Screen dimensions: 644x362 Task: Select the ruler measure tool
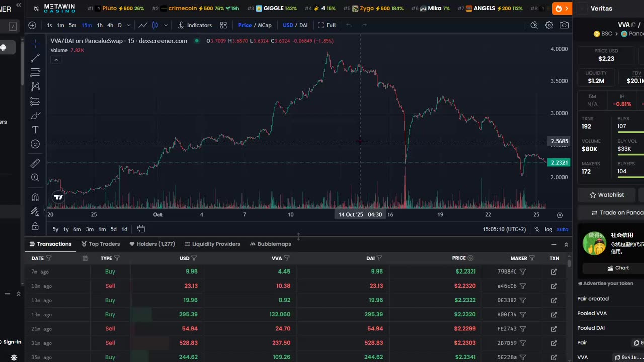coord(35,163)
